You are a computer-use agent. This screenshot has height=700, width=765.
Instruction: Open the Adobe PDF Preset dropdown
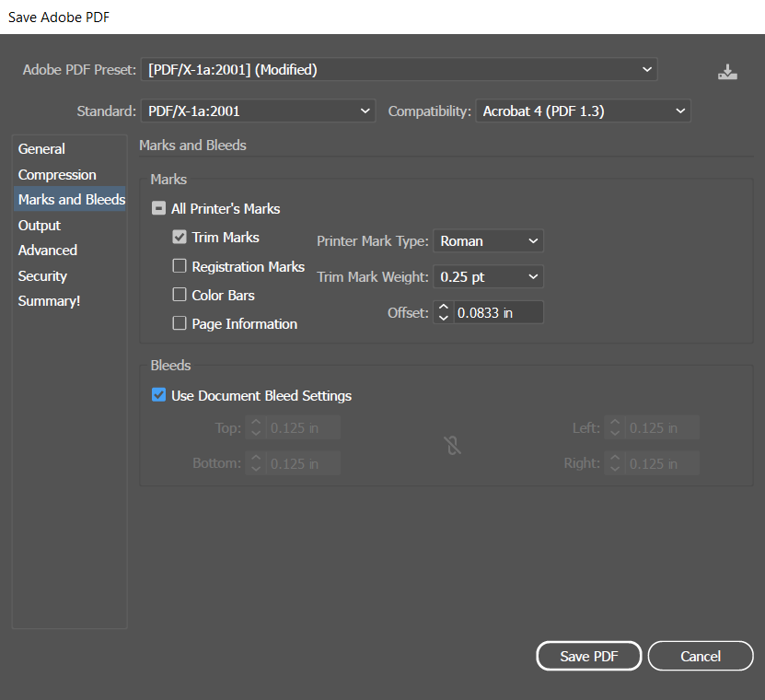400,69
